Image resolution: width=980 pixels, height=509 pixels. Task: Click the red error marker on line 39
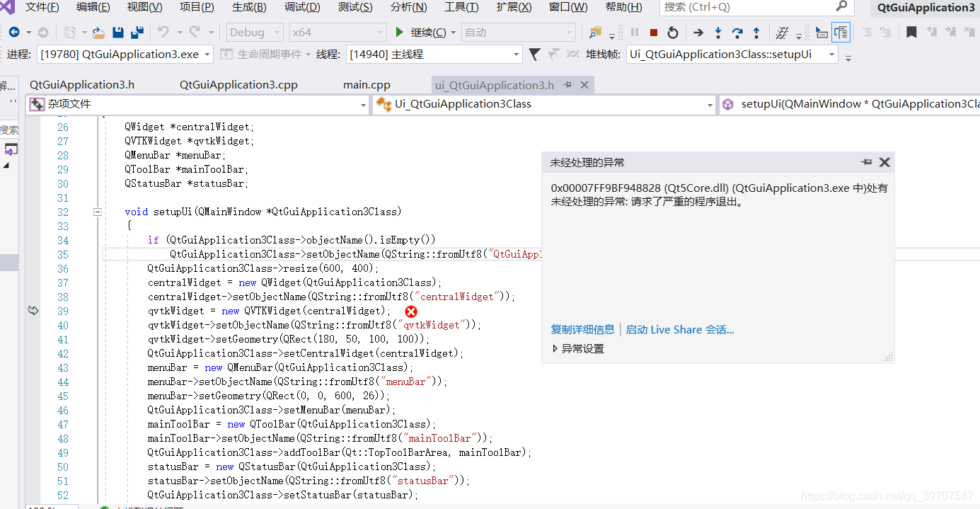tap(411, 311)
